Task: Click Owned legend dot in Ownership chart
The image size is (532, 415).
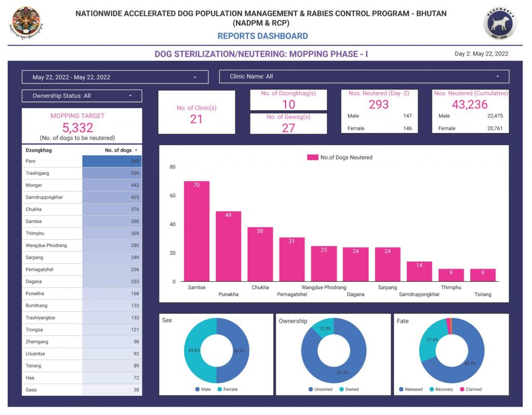Action: click(x=341, y=390)
